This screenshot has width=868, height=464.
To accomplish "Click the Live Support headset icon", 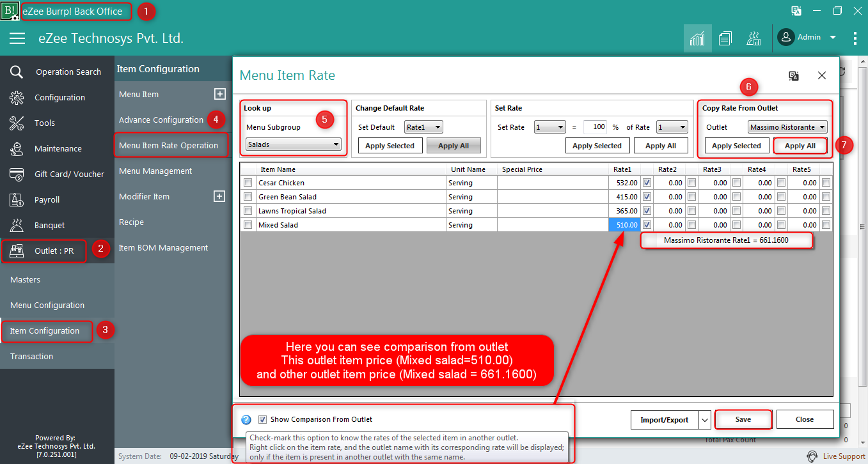I will 812,456.
